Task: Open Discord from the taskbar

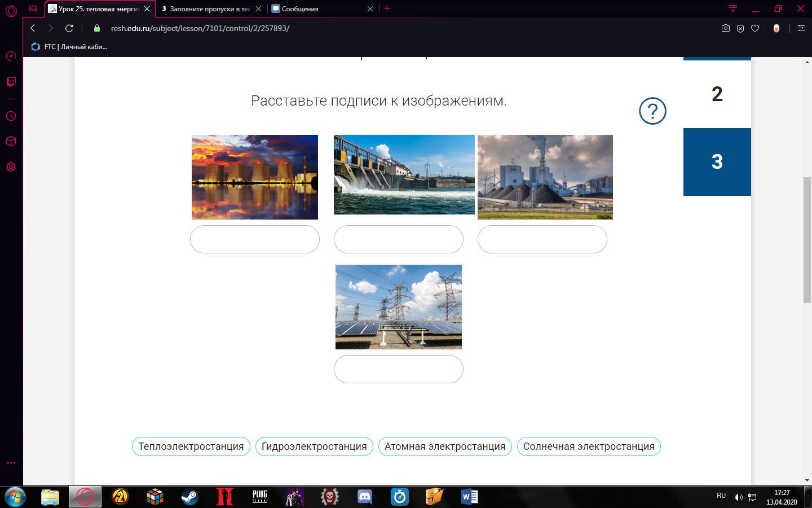Action: (x=365, y=497)
